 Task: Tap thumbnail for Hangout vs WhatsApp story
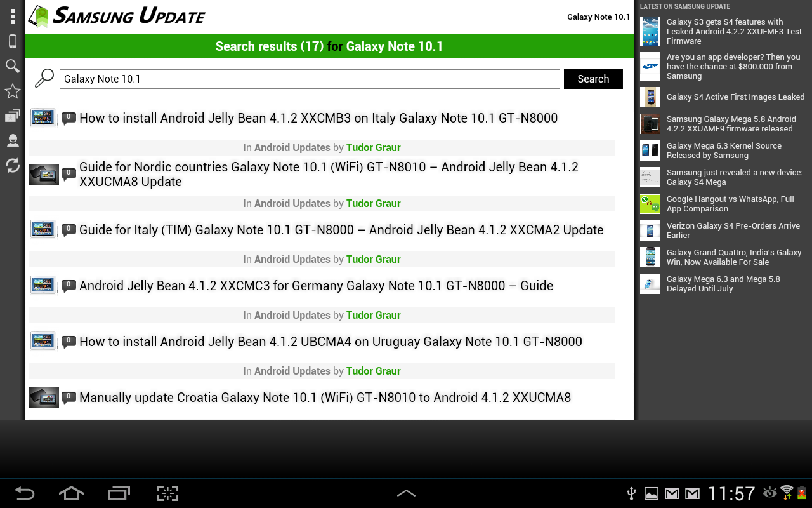click(650, 204)
